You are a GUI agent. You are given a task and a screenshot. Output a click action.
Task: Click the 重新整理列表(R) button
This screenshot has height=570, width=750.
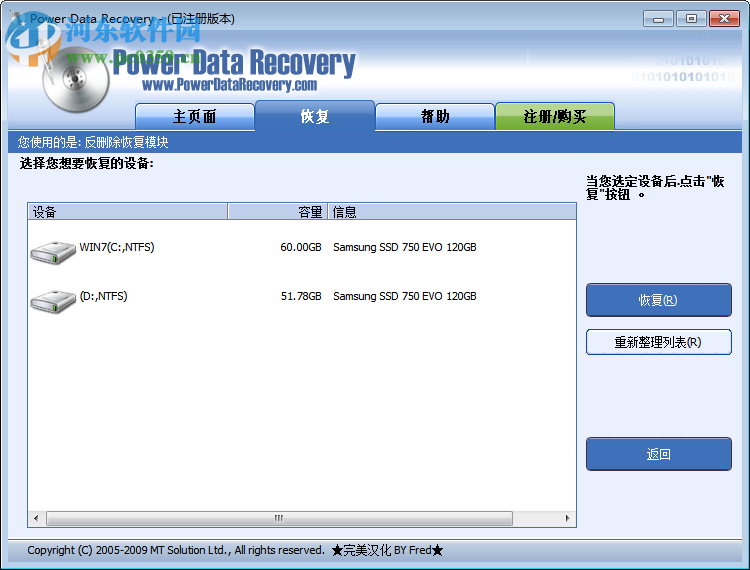(659, 342)
